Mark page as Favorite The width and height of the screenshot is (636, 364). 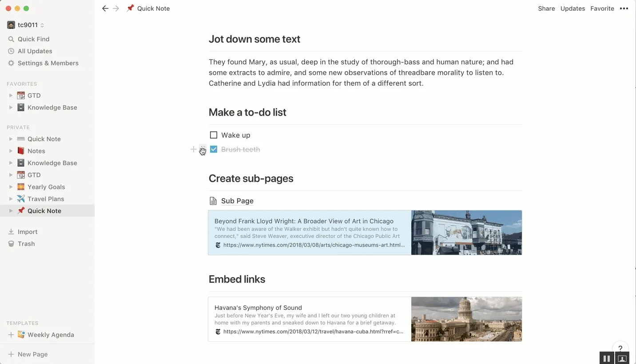tap(602, 8)
